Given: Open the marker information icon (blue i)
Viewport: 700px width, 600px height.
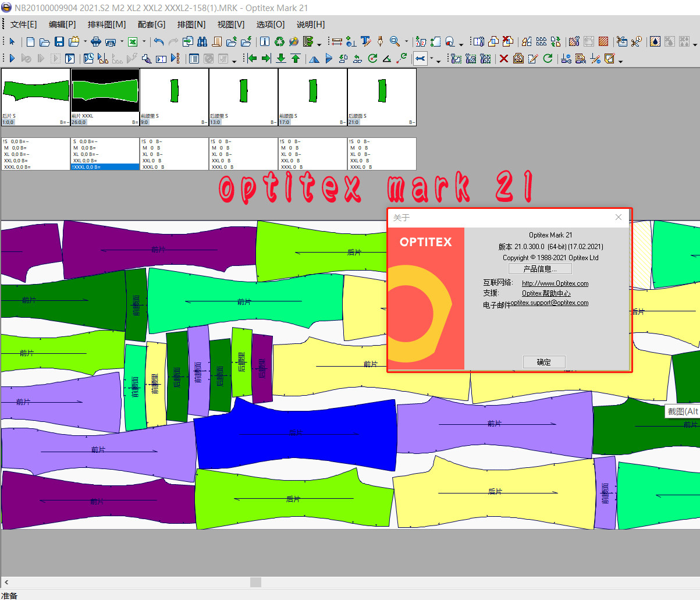Looking at the screenshot, I should coord(265,41).
